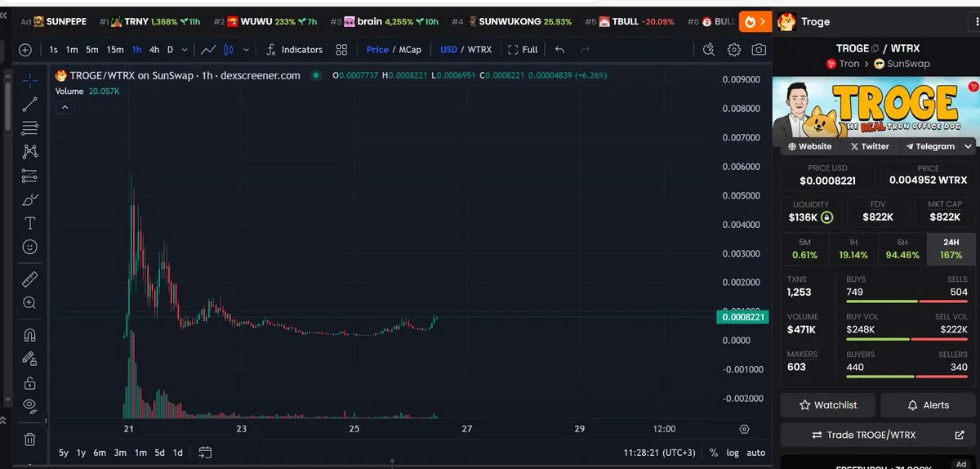Open price Alerts for Troge
Image resolution: width=980 pixels, height=469 pixels.
929,405
